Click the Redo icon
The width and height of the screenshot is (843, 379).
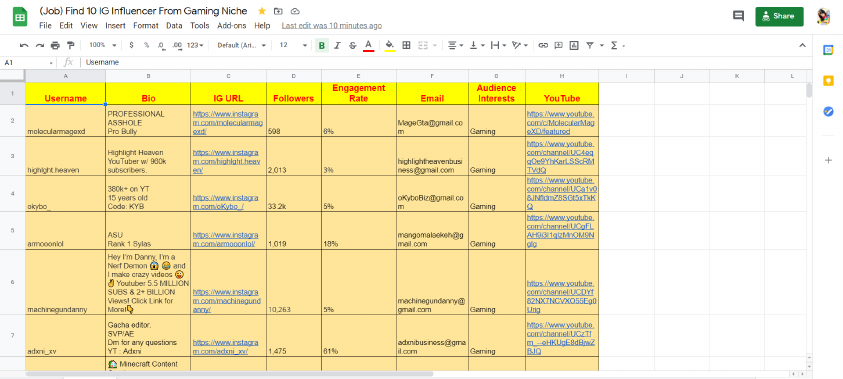[39, 46]
